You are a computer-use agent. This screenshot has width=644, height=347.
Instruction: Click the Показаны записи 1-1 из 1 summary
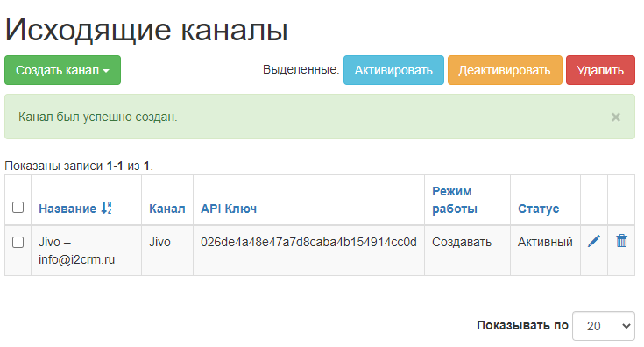coord(79,166)
